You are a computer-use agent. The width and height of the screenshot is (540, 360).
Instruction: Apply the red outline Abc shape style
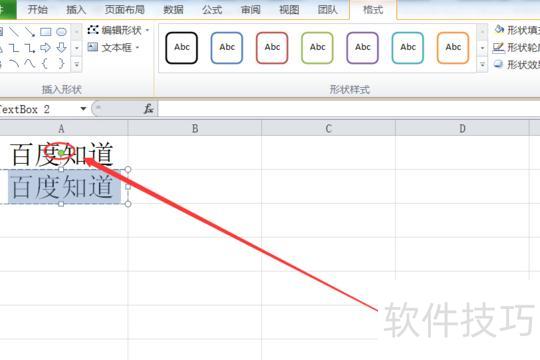click(x=272, y=48)
